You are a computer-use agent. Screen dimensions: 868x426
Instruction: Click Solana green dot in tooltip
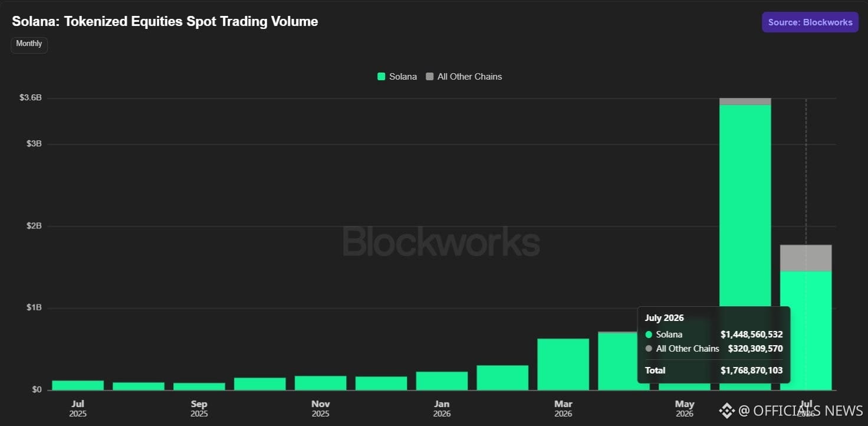(649, 335)
